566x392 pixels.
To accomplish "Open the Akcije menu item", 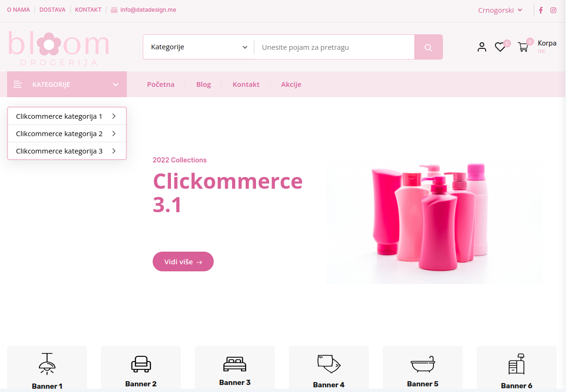I will click(291, 85).
